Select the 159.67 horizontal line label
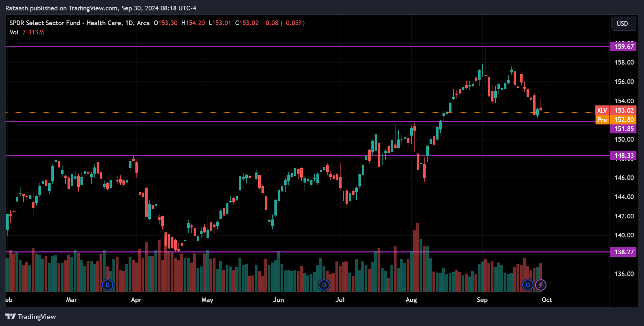This screenshot has width=644, height=326. pos(623,47)
